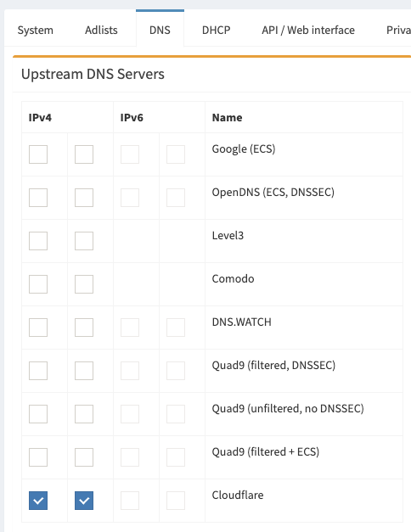Enable OpenDNS second IPv6 checkbox

[176, 198]
